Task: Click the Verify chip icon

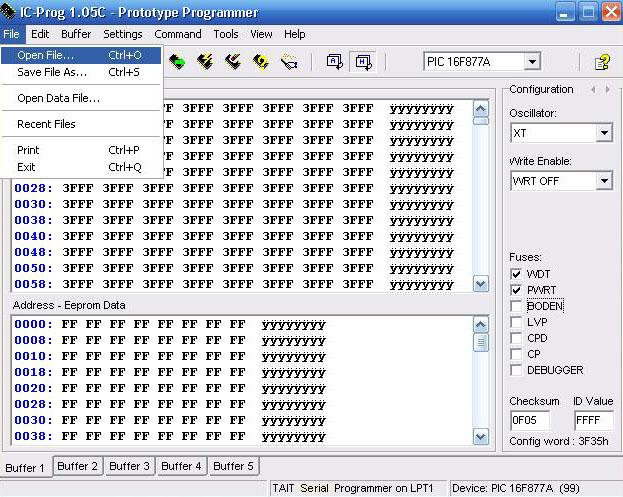Action: [261, 62]
